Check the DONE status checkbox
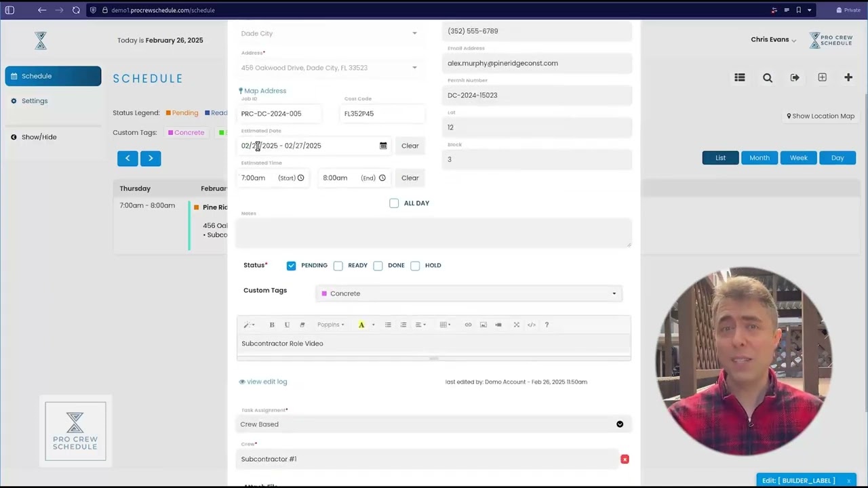The image size is (868, 488). click(x=378, y=266)
